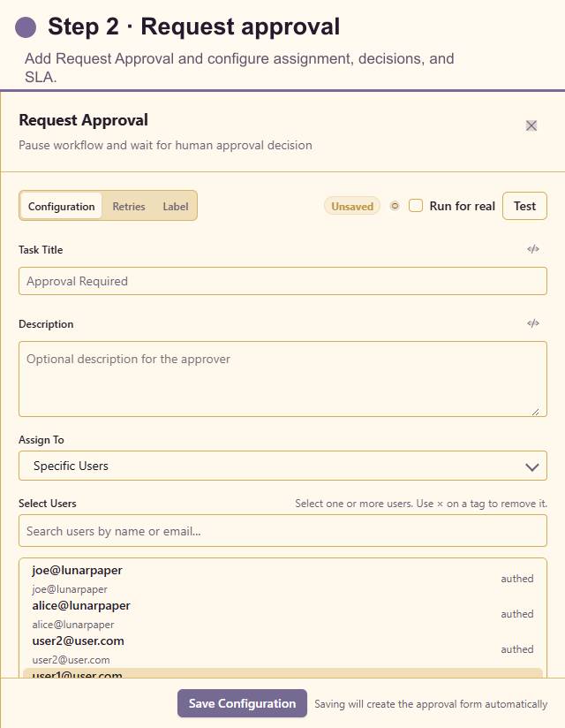This screenshot has width=565, height=728.
Task: Click the Unsaved status badge
Action: coord(352,206)
